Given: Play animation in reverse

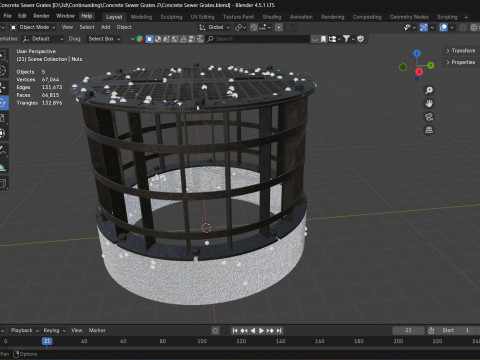Looking at the screenshot, I should 253,331.
